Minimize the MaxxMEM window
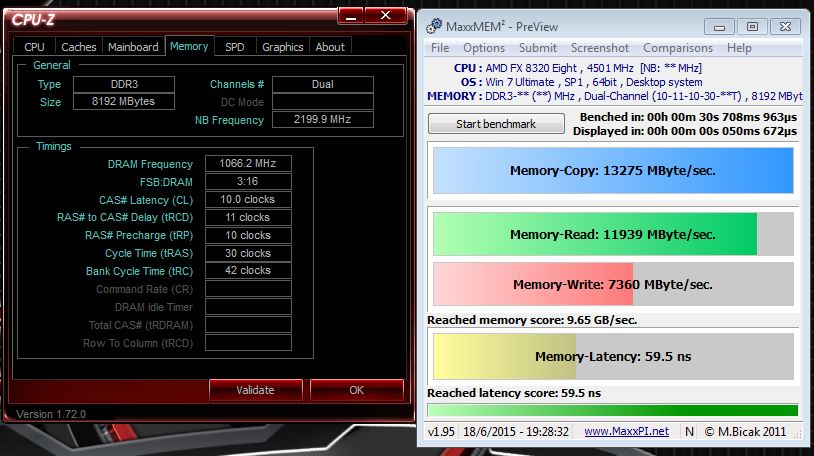The image size is (814, 456). 719,26
